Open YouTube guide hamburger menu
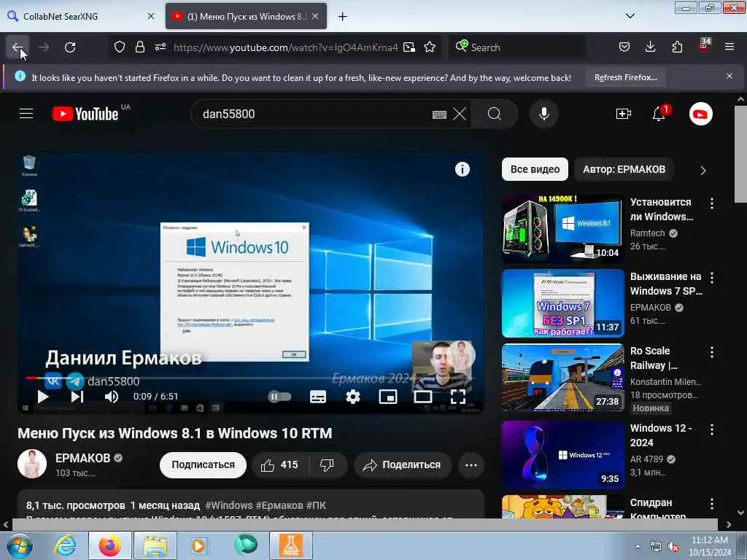This screenshot has width=747, height=560. pyautogui.click(x=26, y=113)
